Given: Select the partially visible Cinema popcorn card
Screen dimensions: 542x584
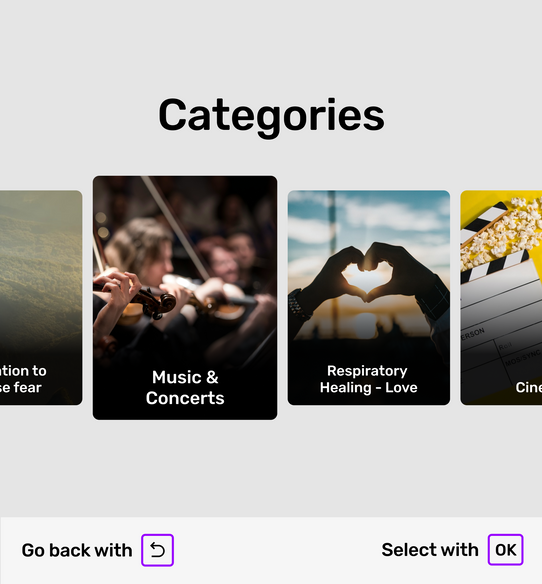Looking at the screenshot, I should [501, 298].
